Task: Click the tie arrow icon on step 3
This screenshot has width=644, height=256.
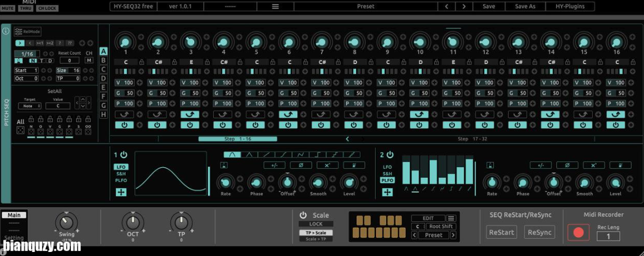Action: click(x=191, y=115)
